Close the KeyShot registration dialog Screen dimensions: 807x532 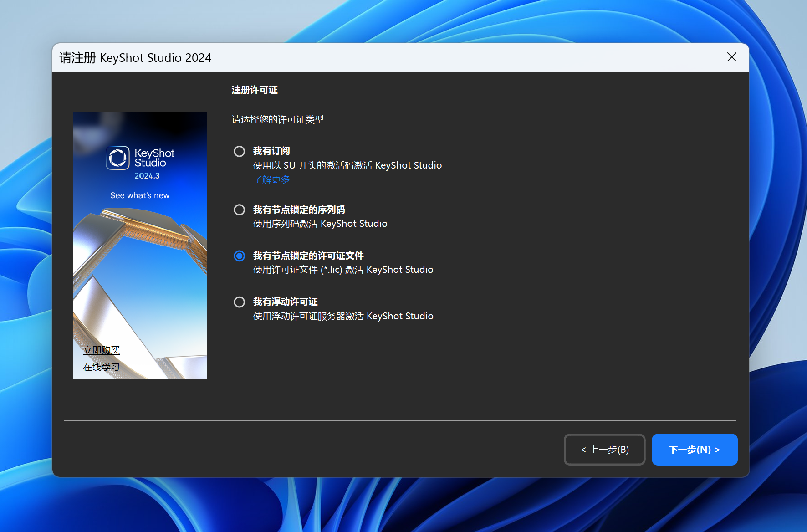point(731,57)
